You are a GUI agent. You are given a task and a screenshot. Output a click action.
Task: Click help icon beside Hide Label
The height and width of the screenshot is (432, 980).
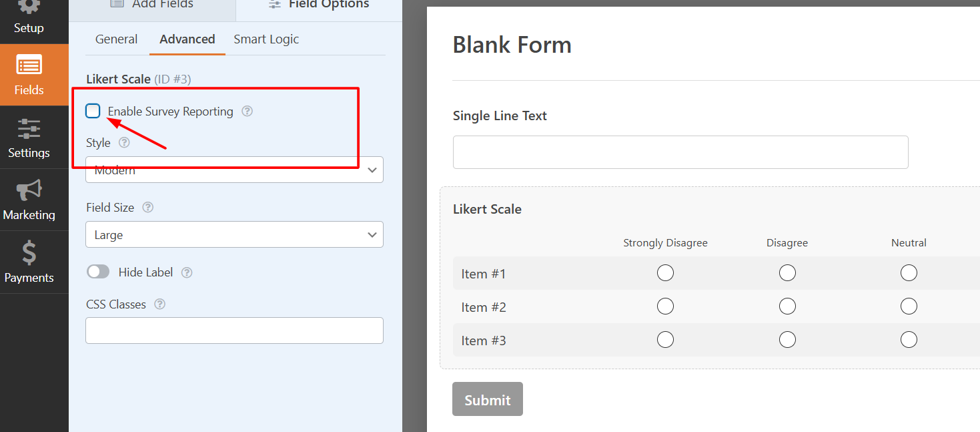187,272
